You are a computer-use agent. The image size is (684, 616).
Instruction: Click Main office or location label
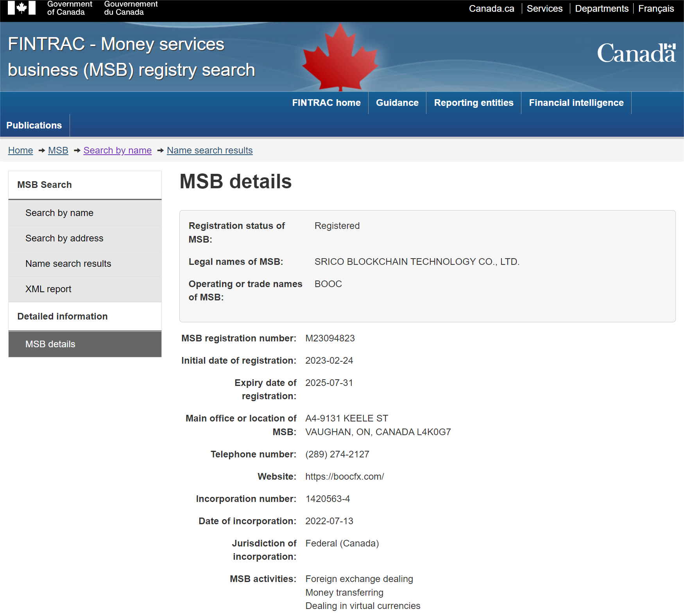click(x=241, y=425)
